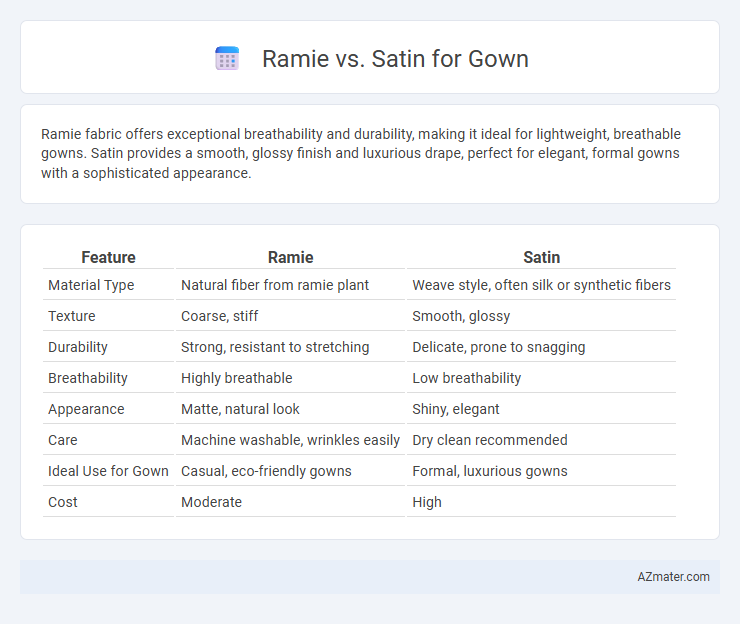Click the title 'Ramie vs. Satin for Gown'
Image resolution: width=740 pixels, height=624 pixels.
coord(395,59)
